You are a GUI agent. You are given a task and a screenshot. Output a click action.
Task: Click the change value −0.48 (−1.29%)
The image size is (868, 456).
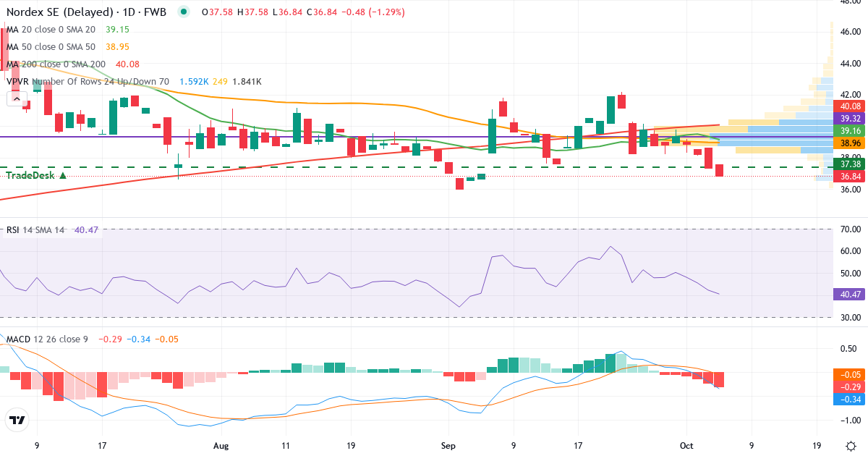(373, 12)
